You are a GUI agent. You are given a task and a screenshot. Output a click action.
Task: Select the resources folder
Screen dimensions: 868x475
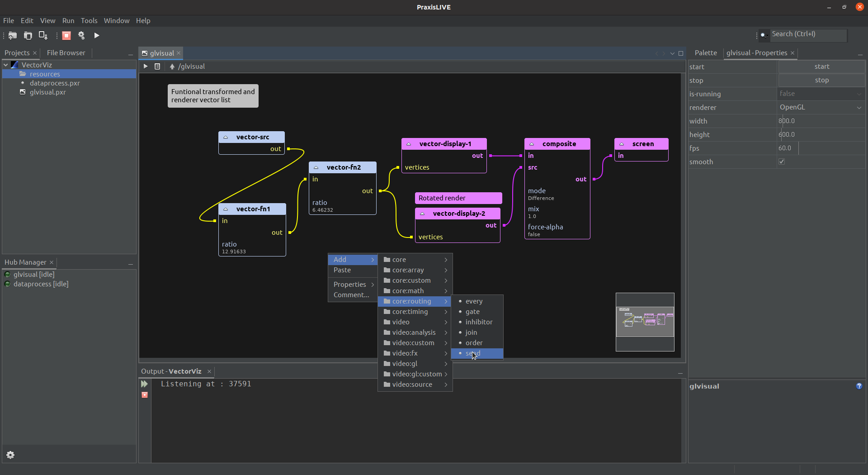point(45,74)
